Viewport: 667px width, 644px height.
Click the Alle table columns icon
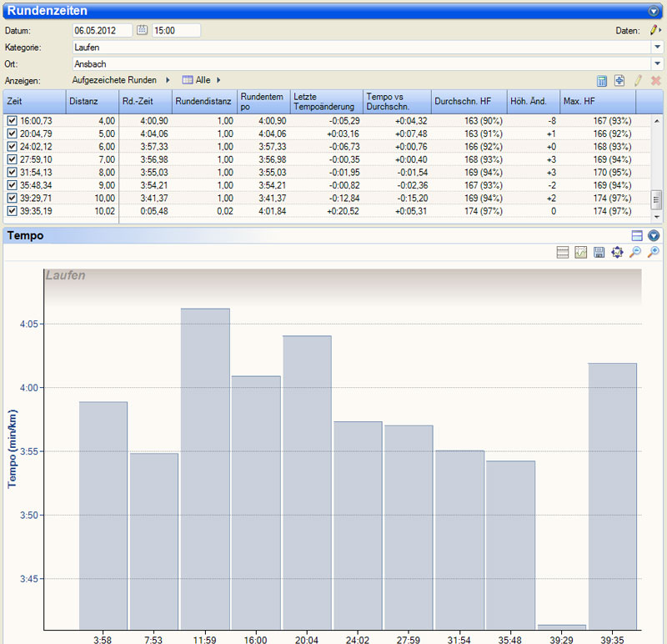pyautogui.click(x=187, y=80)
